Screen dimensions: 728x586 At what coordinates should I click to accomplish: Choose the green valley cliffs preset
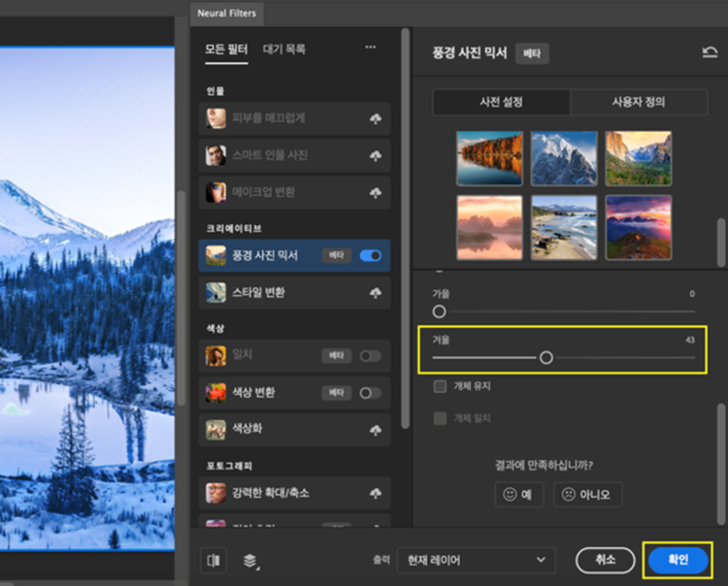[639, 158]
